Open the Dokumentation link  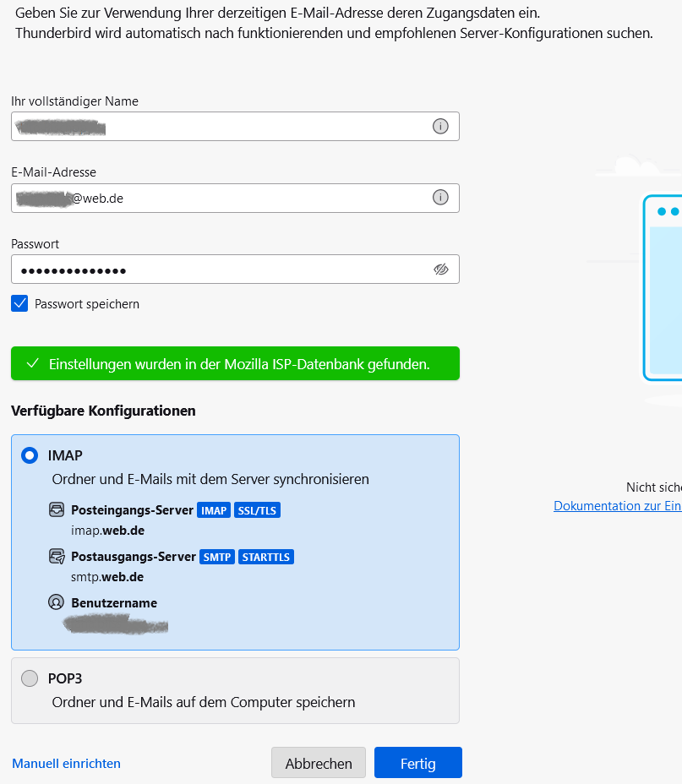pos(617,505)
